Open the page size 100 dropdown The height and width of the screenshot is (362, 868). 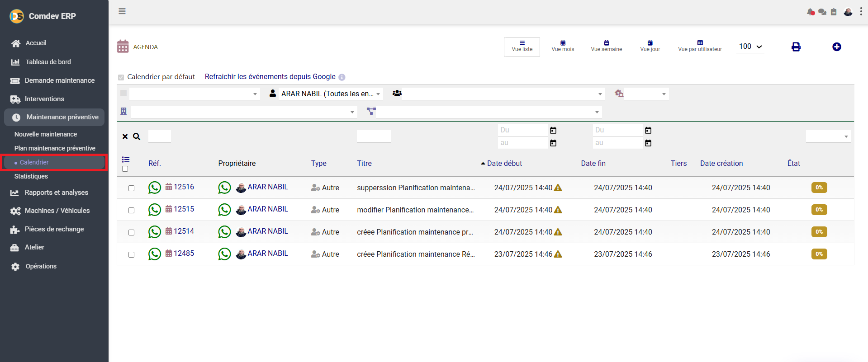750,47
